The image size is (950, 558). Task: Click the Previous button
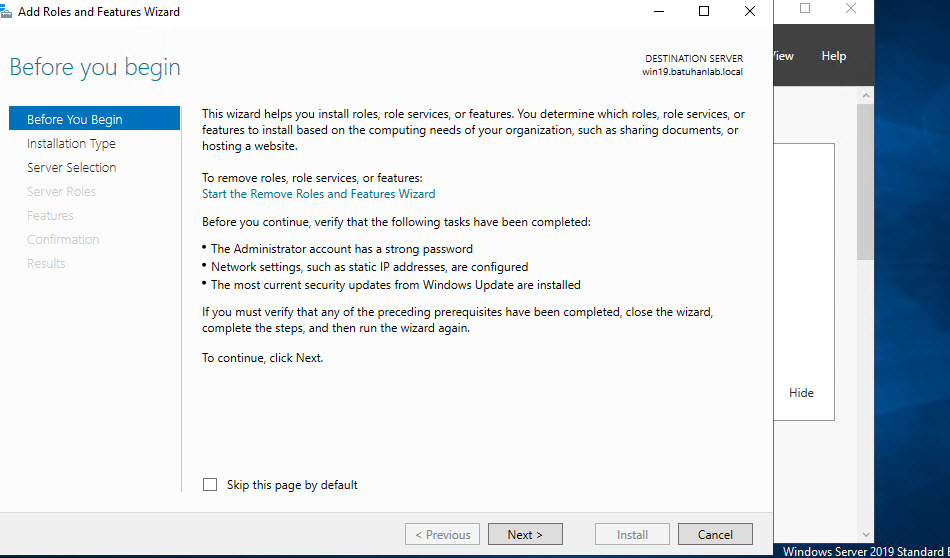click(x=442, y=535)
